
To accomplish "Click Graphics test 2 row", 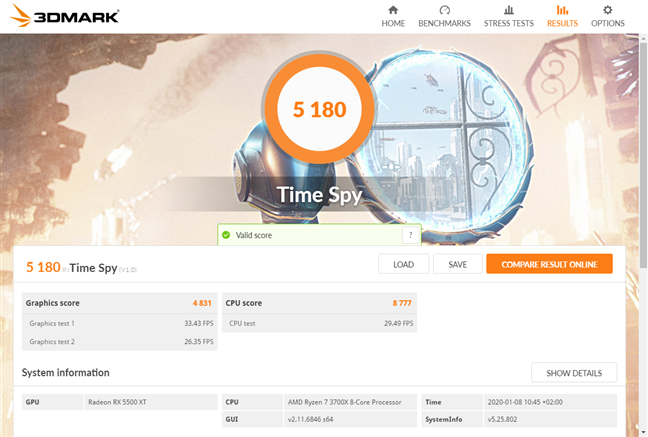I will point(119,341).
